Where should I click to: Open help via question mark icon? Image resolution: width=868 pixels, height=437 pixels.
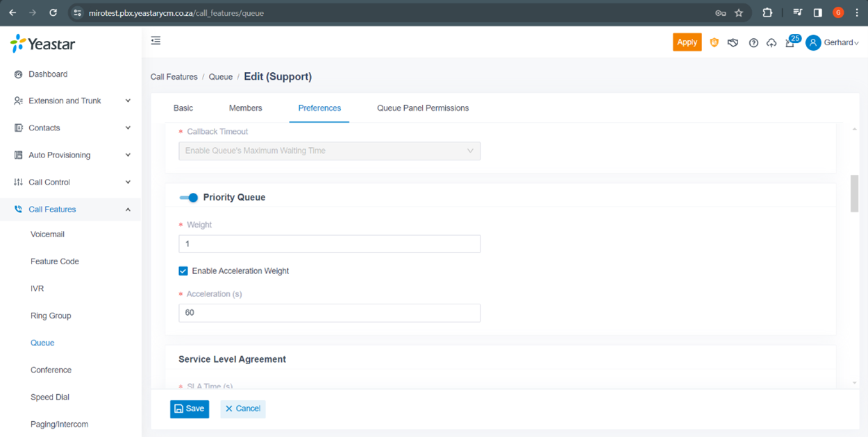pos(753,42)
